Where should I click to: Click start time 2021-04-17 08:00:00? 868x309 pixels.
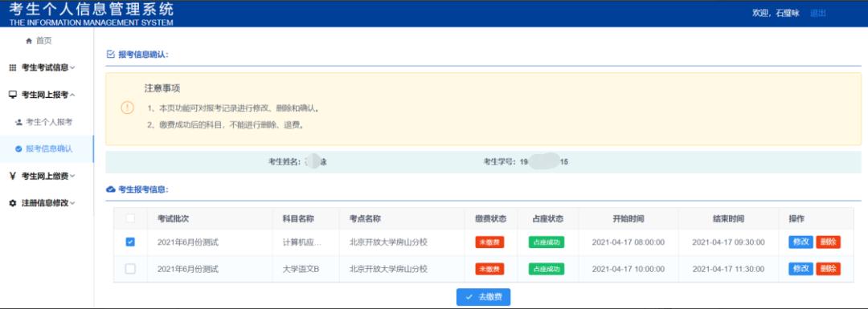628,242
